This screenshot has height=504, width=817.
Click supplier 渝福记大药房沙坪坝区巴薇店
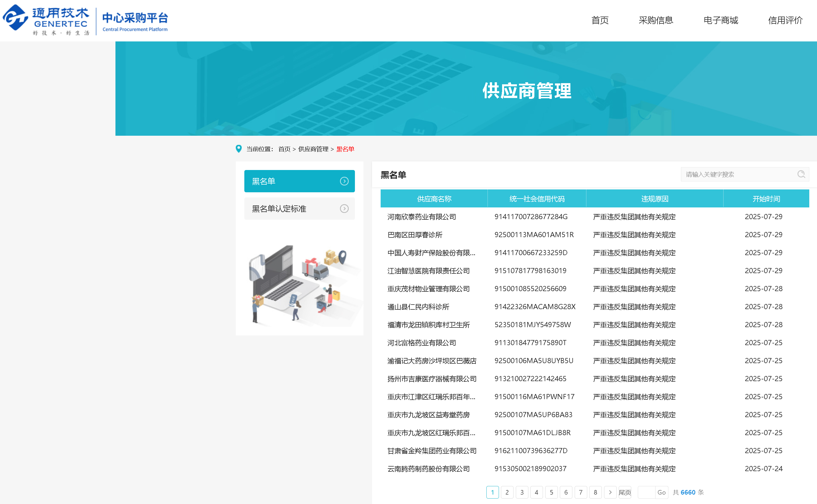[432, 361]
